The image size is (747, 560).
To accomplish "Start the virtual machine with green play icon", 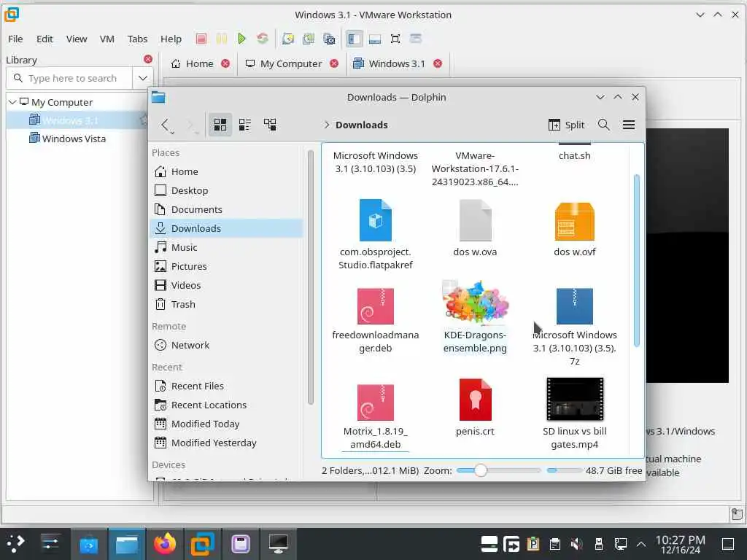I will [x=241, y=39].
